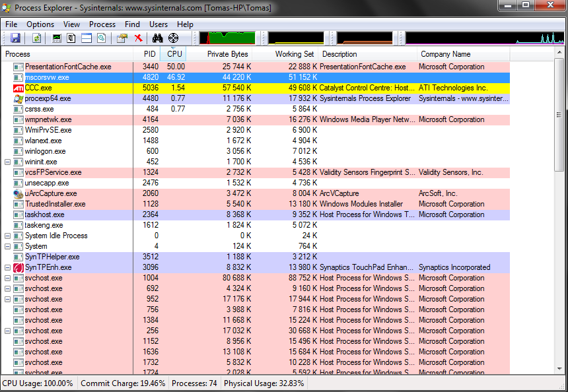Collapse svchost.exe PID 1004 tree node
Image resolution: width=568 pixels, height=392 pixels.
tap(8, 278)
